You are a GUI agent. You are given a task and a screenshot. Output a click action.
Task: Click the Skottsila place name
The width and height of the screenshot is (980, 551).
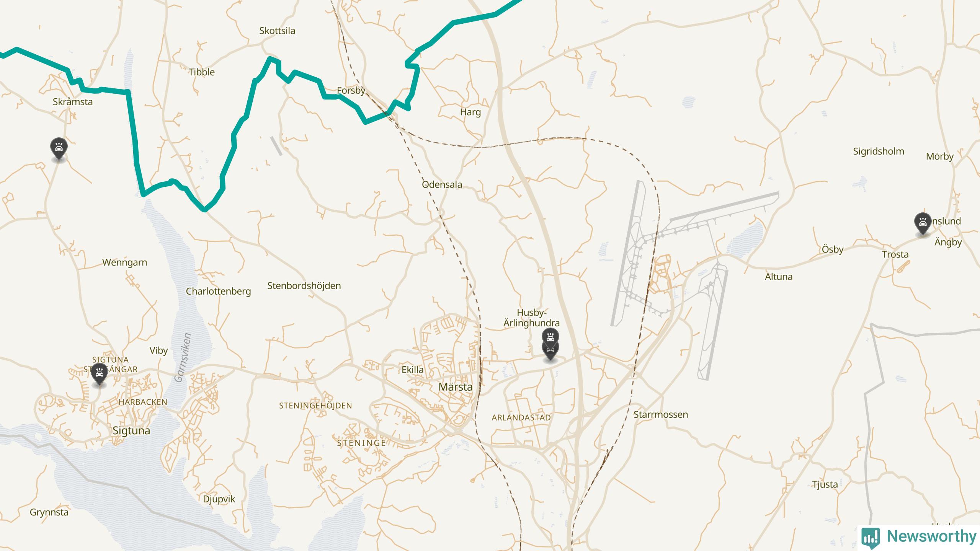pos(277,31)
